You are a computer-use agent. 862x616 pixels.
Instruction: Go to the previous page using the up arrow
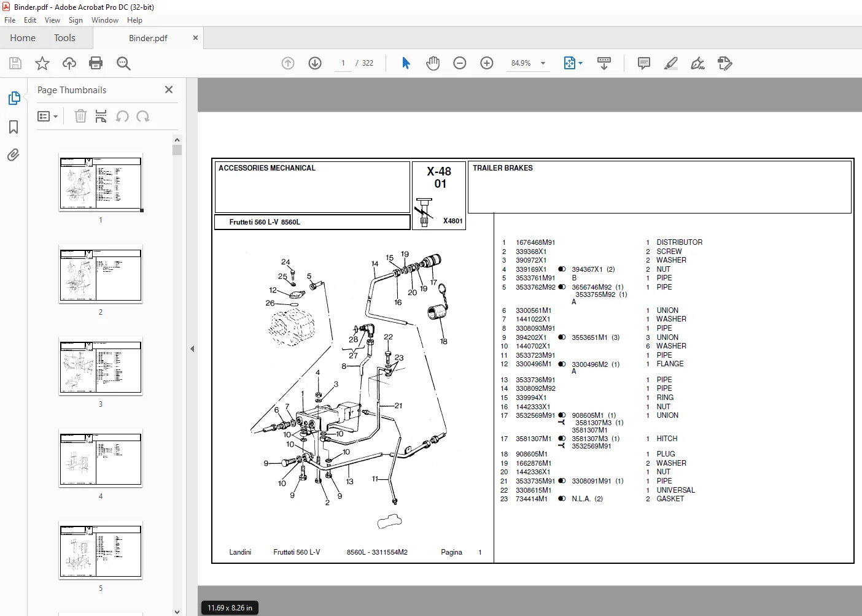pyautogui.click(x=288, y=63)
